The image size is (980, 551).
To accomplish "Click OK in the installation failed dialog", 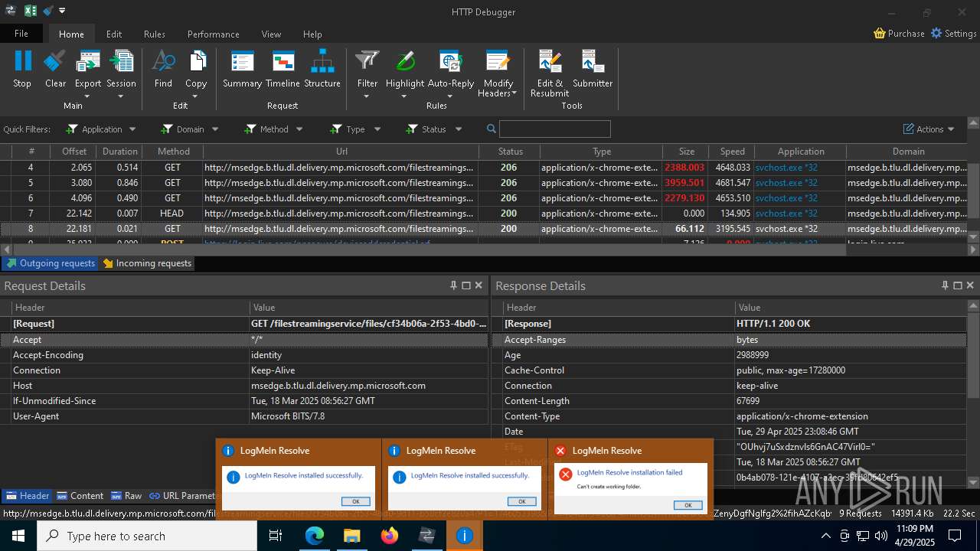I will click(688, 505).
